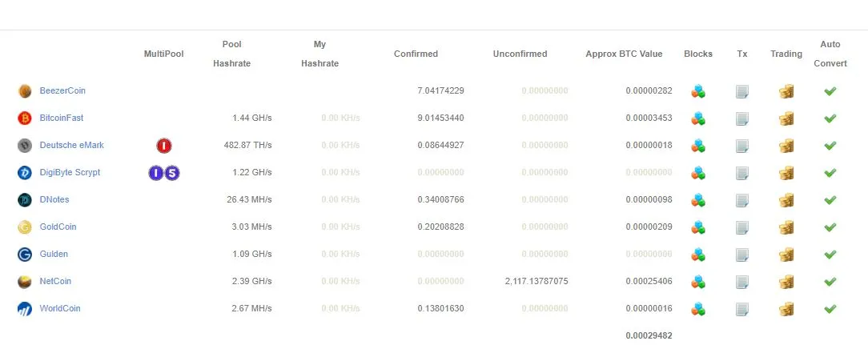Open Trading coins icon for NetCoin
The height and width of the screenshot is (345, 868).
click(x=786, y=281)
